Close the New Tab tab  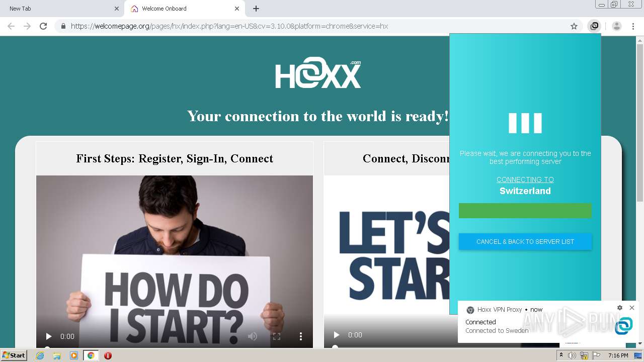[x=117, y=9]
